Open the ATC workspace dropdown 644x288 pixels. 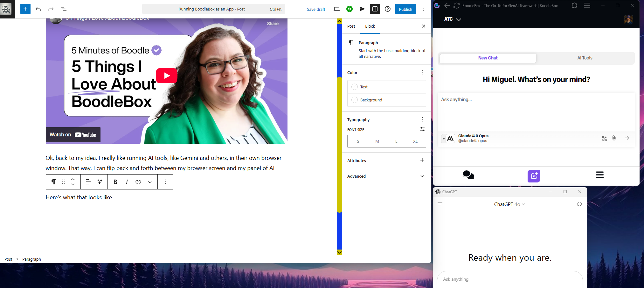pyautogui.click(x=452, y=19)
